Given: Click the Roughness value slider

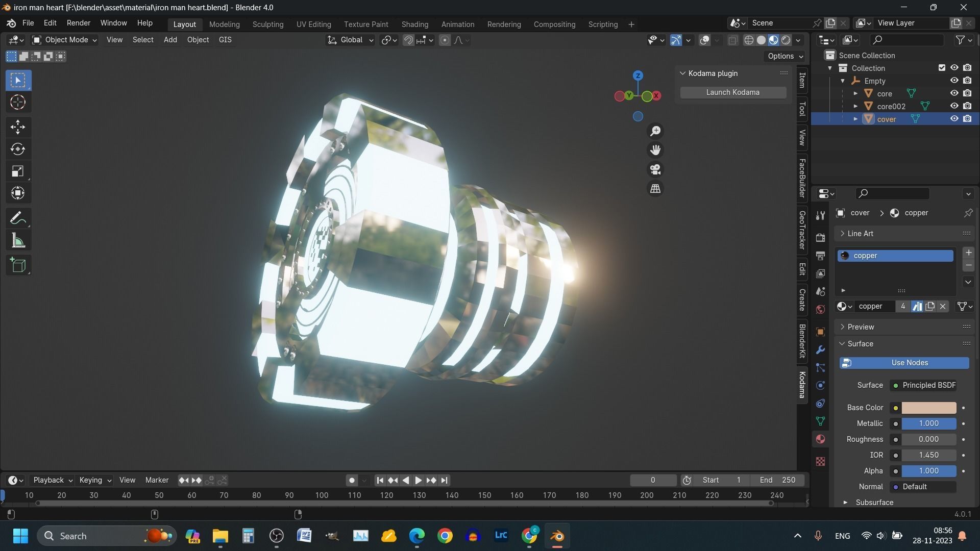Looking at the screenshot, I should 928,439.
